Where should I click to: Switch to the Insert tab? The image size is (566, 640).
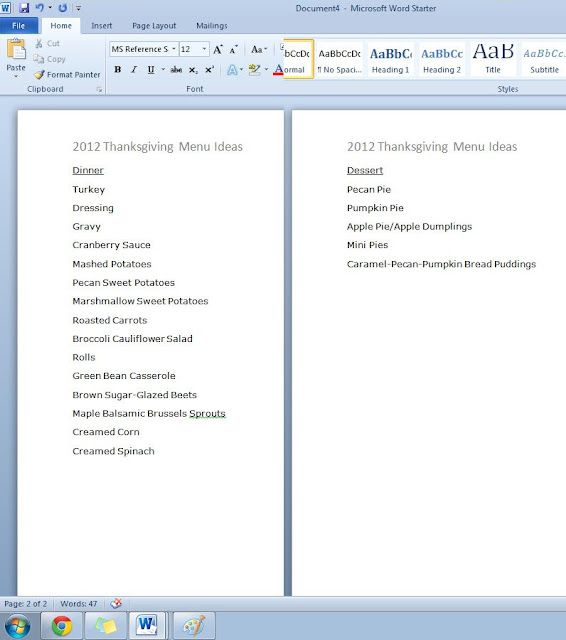(102, 26)
